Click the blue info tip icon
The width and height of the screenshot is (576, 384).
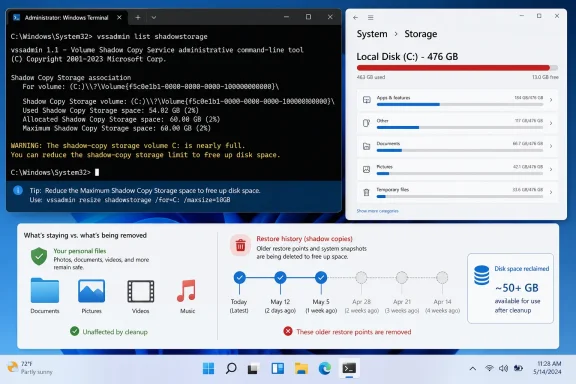(18, 190)
